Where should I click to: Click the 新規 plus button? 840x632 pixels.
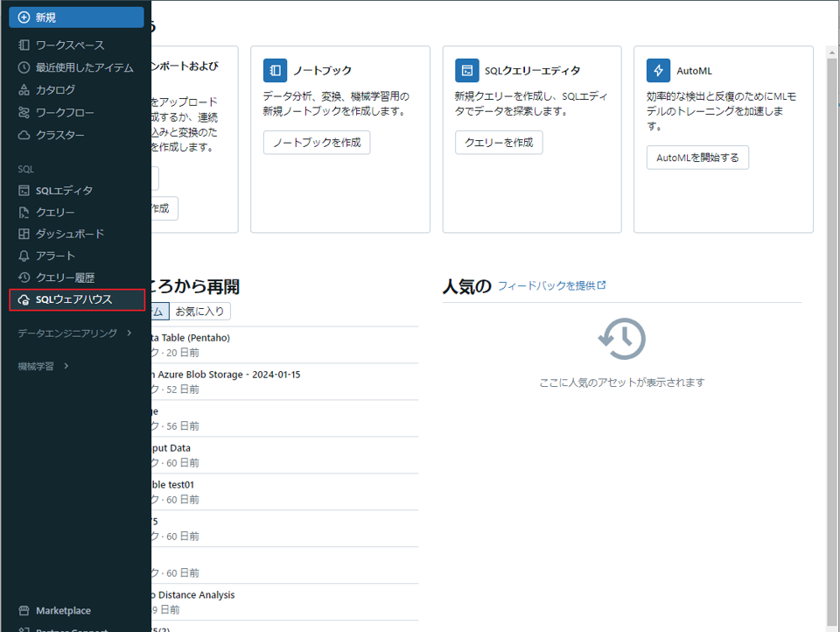(24, 18)
